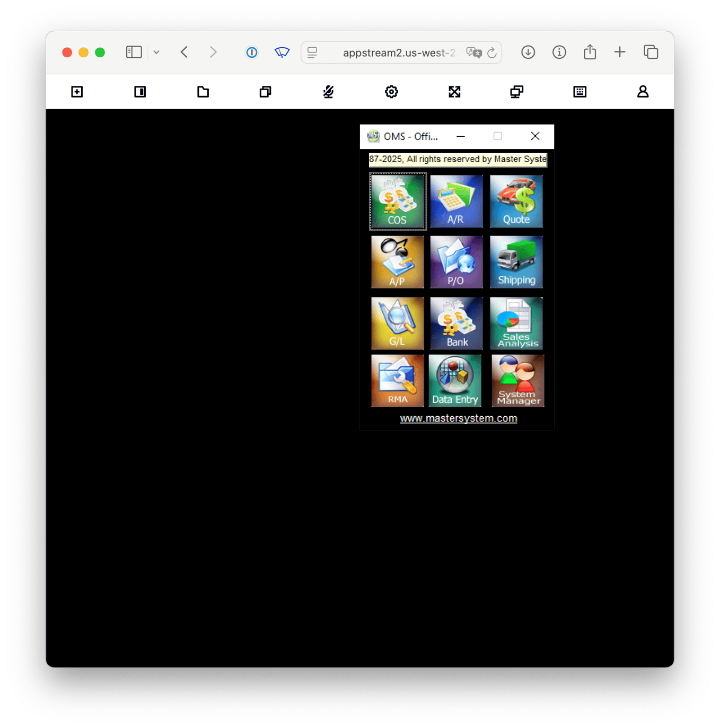Expand the sidebar options chevron
This screenshot has height=728, width=720.
pyautogui.click(x=156, y=52)
